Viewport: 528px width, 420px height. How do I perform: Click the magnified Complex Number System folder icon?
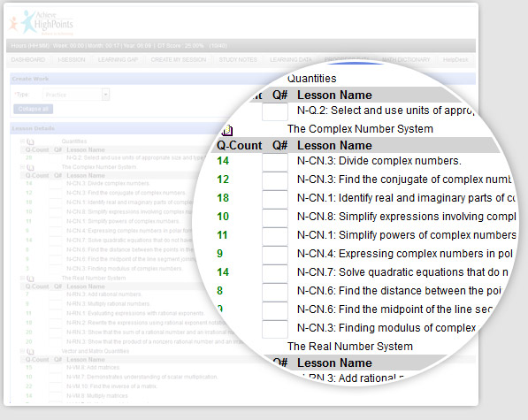227,130
